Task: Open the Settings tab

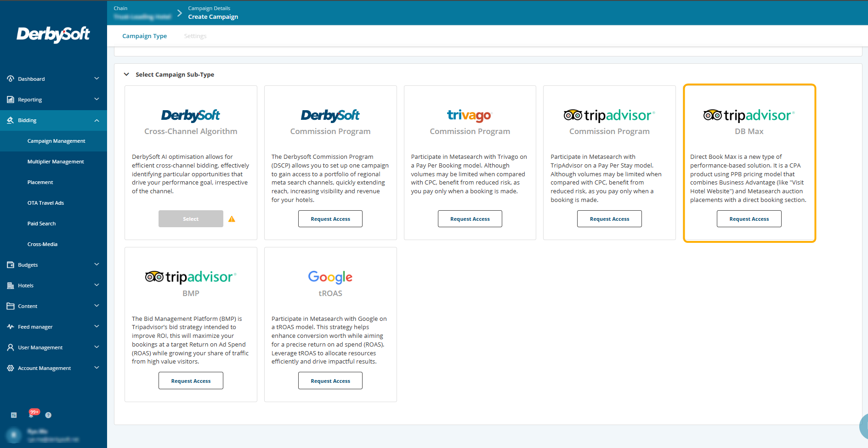Action: pos(195,36)
